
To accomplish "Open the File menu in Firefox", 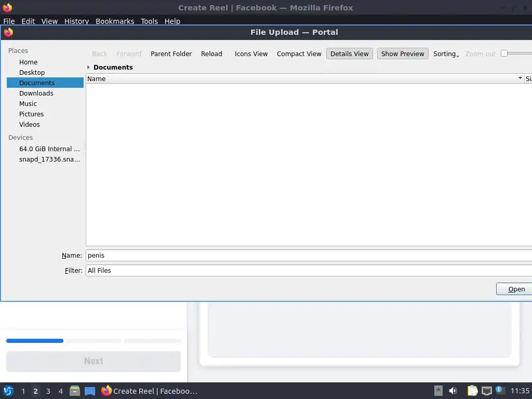I will click(9, 21).
